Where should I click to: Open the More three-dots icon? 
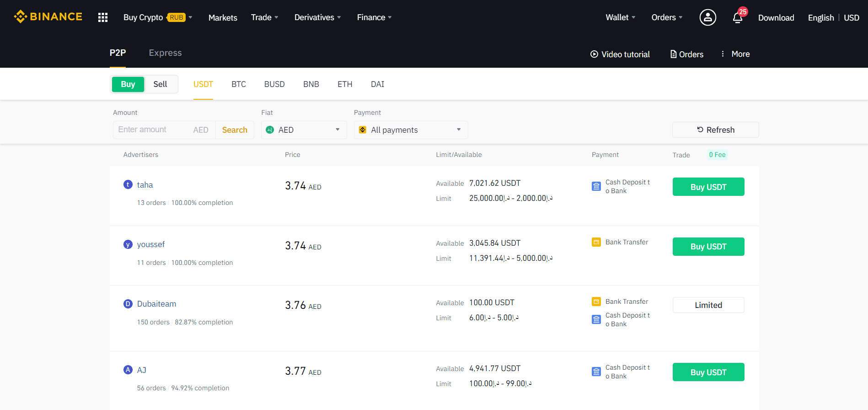point(723,54)
